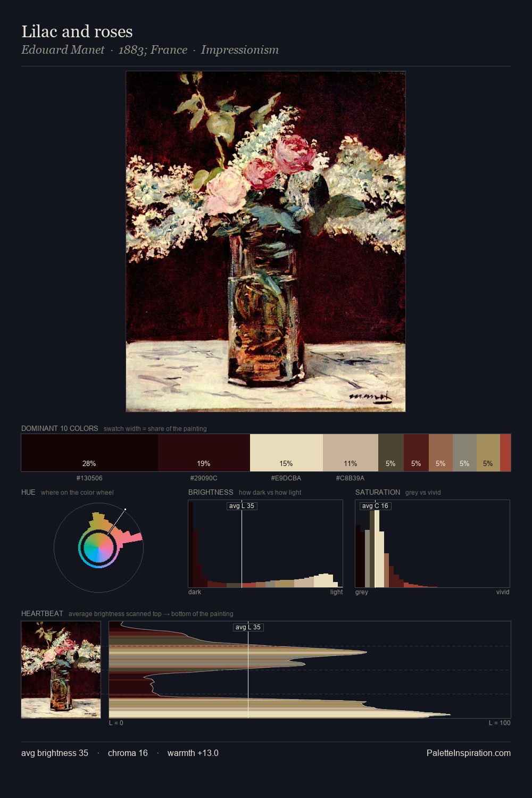Click the 'grey' axis label
532x798 pixels.
tap(362, 592)
